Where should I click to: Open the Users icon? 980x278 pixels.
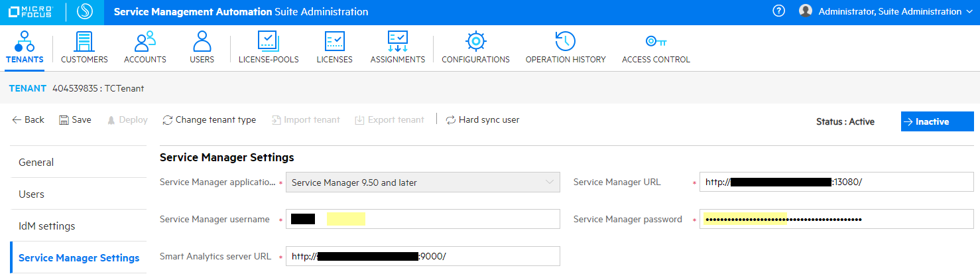(202, 41)
